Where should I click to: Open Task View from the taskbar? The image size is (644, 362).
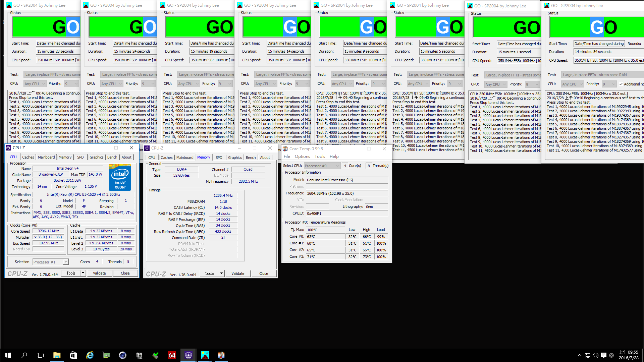click(x=40, y=355)
